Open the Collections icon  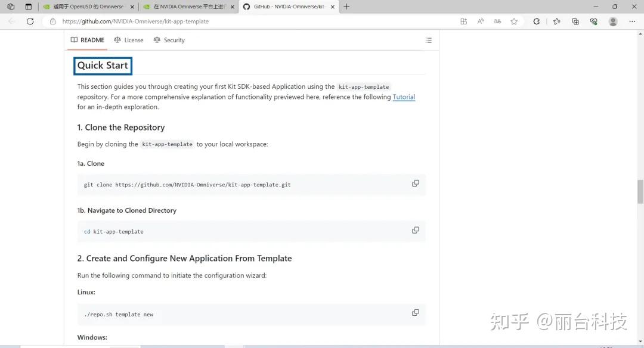[575, 21]
